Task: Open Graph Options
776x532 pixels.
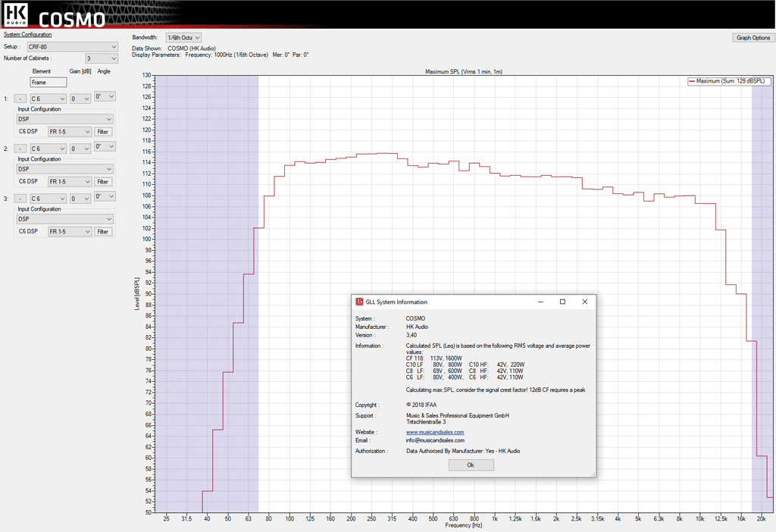Action: pyautogui.click(x=752, y=38)
